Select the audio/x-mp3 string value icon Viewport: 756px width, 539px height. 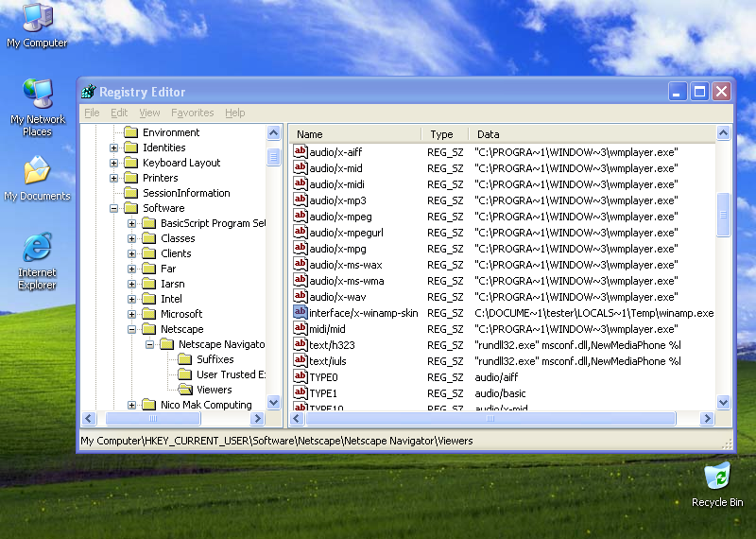pyautogui.click(x=301, y=200)
